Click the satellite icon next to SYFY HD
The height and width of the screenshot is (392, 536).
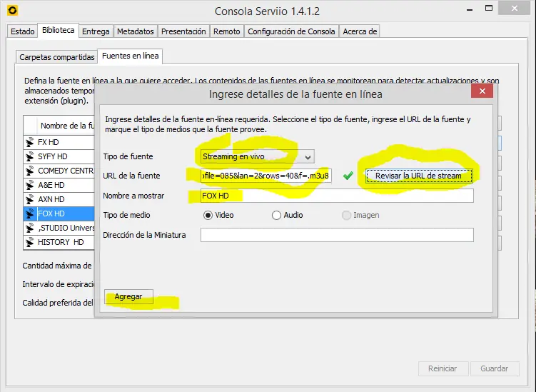30,156
